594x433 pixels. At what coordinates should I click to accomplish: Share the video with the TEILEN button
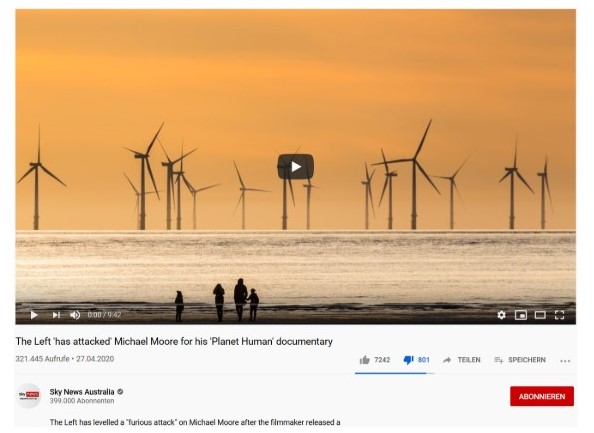pos(461,360)
